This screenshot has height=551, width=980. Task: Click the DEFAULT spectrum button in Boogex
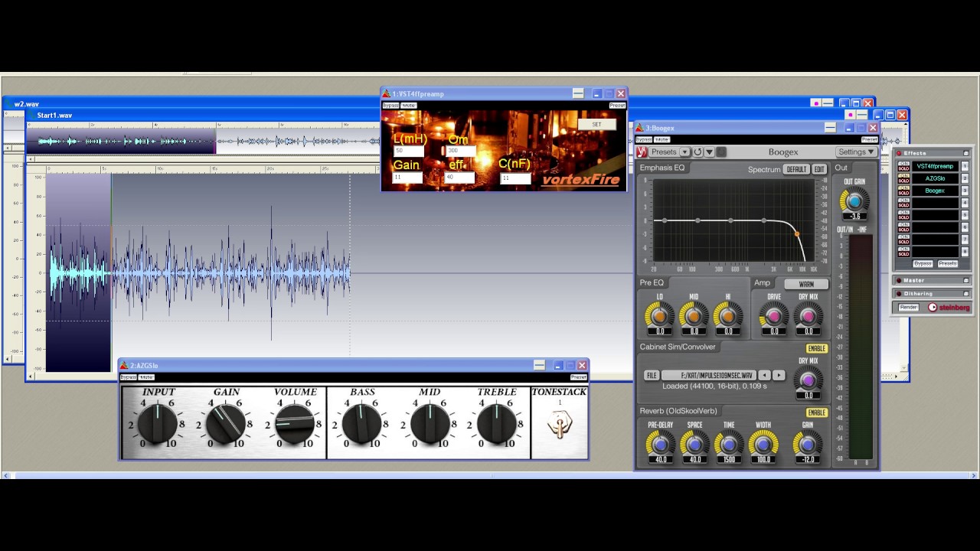[796, 169]
